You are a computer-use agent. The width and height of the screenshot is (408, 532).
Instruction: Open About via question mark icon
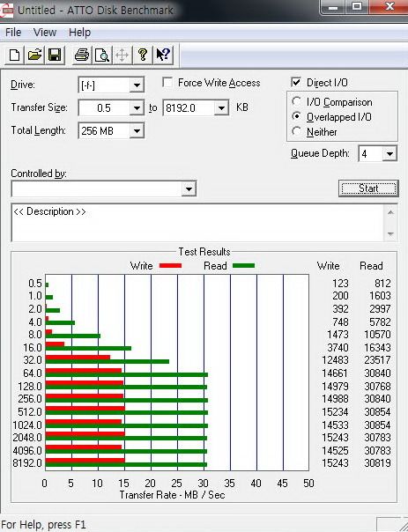click(x=143, y=55)
